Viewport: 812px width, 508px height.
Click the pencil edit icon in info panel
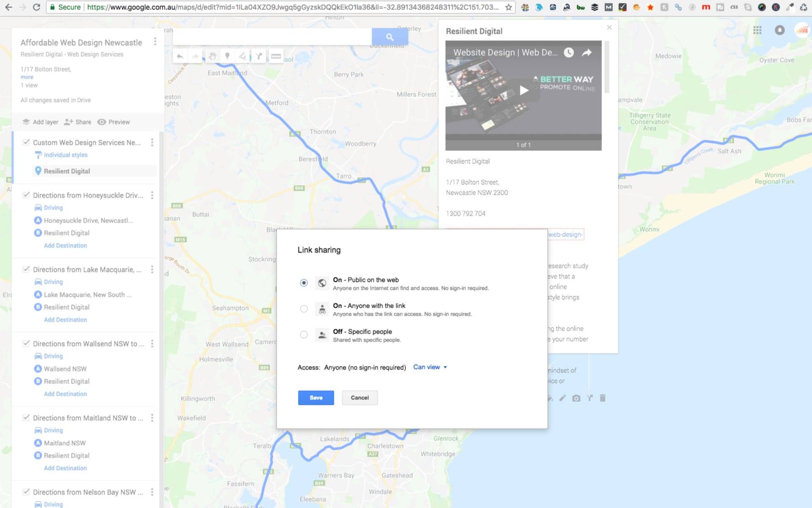click(x=562, y=398)
